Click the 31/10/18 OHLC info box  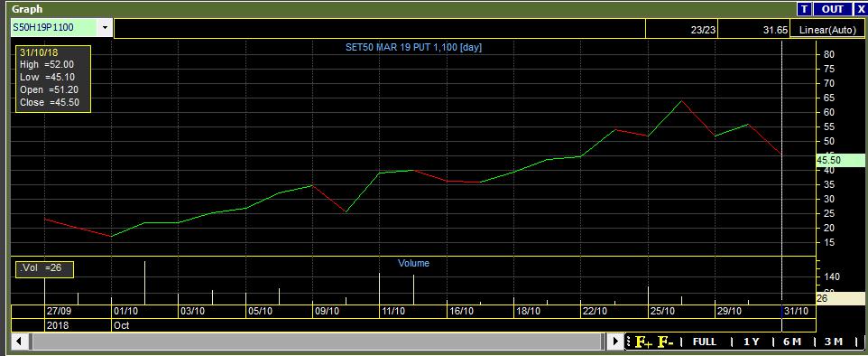pos(52,80)
